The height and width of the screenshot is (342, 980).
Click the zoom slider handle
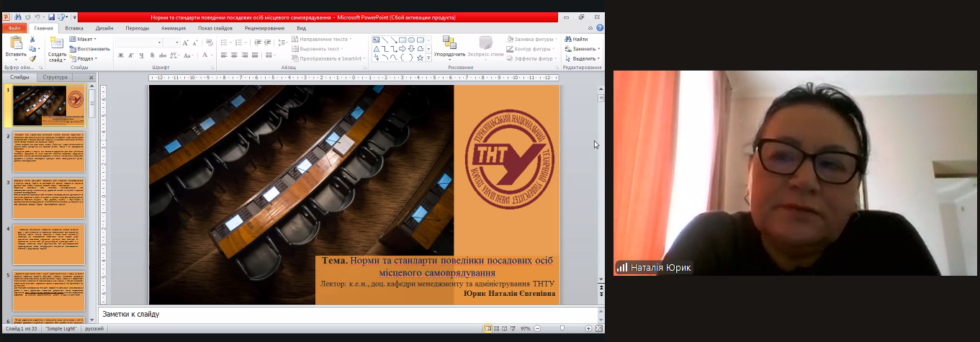tap(562, 328)
